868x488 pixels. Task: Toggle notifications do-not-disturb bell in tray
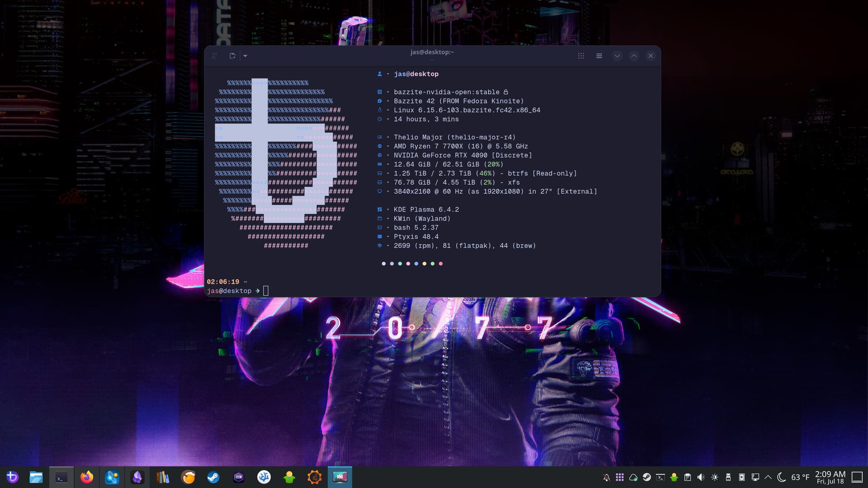pos(606,477)
